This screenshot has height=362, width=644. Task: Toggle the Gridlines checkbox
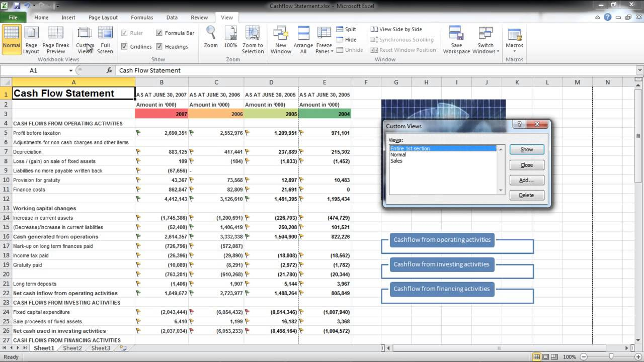pyautogui.click(x=124, y=47)
